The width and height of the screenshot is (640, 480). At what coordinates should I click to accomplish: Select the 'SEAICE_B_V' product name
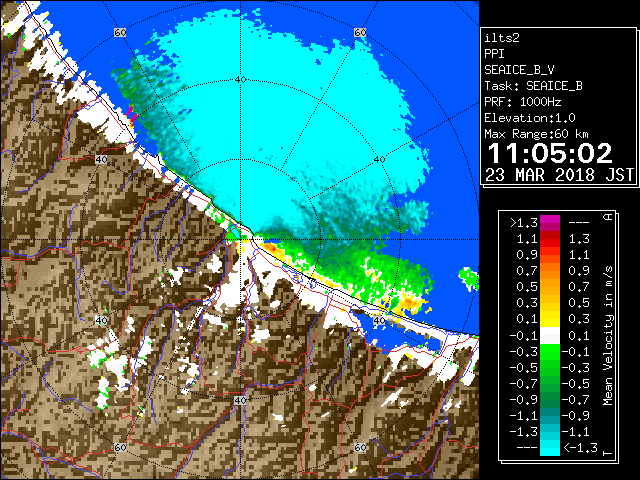pyautogui.click(x=519, y=70)
